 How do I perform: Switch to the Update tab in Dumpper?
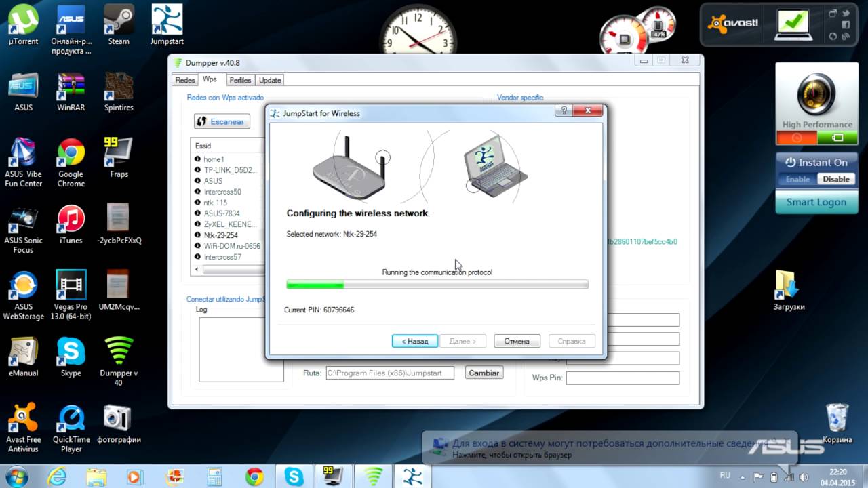pyautogui.click(x=270, y=80)
